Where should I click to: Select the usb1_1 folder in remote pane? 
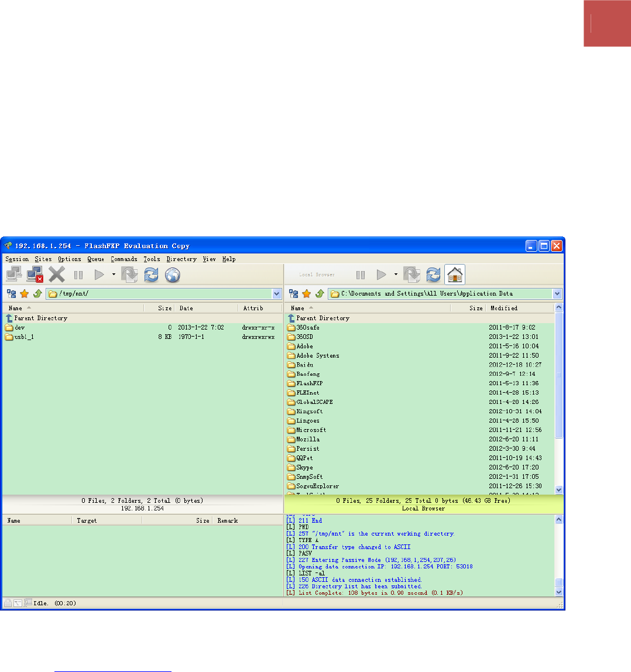pos(142,337)
